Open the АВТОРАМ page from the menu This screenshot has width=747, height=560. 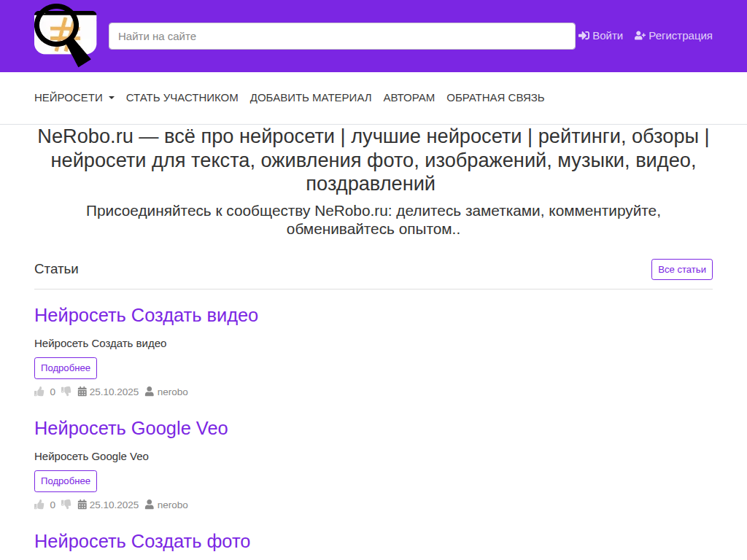[409, 97]
